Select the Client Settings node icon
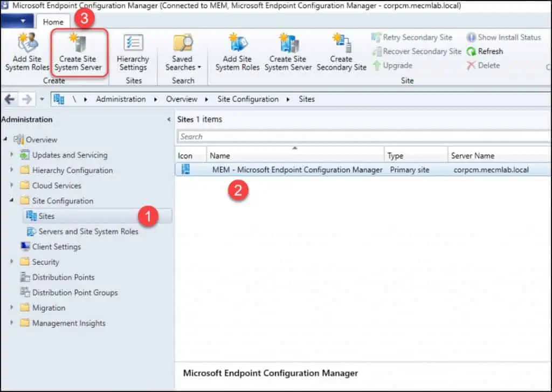This screenshot has height=392, width=552. [25, 247]
